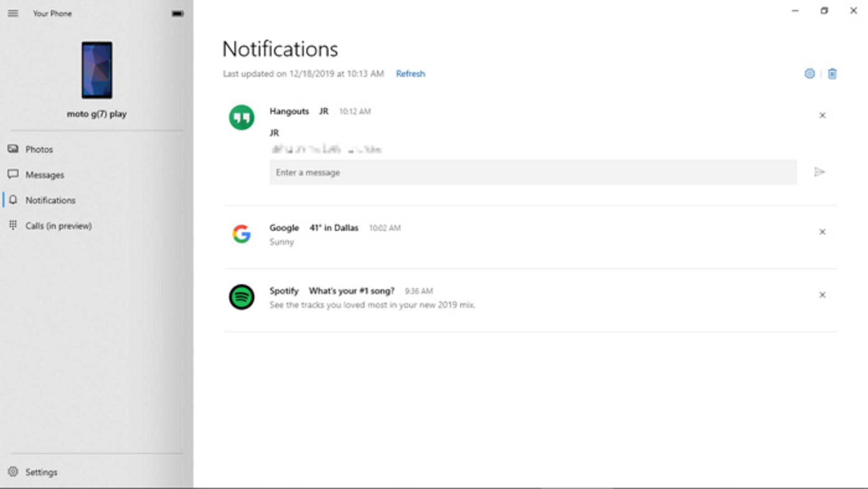Click the Google logo icon
Viewport: 868px width, 489px height.
tap(241, 234)
